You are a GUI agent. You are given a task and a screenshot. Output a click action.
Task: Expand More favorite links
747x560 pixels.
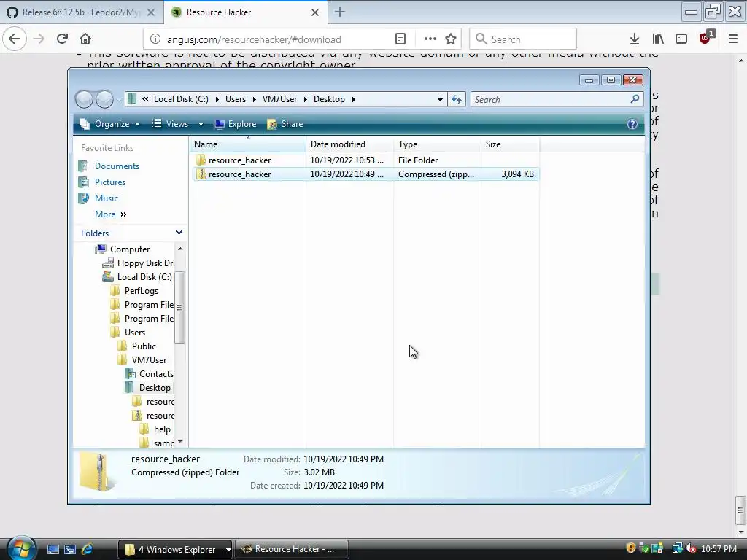coord(111,215)
